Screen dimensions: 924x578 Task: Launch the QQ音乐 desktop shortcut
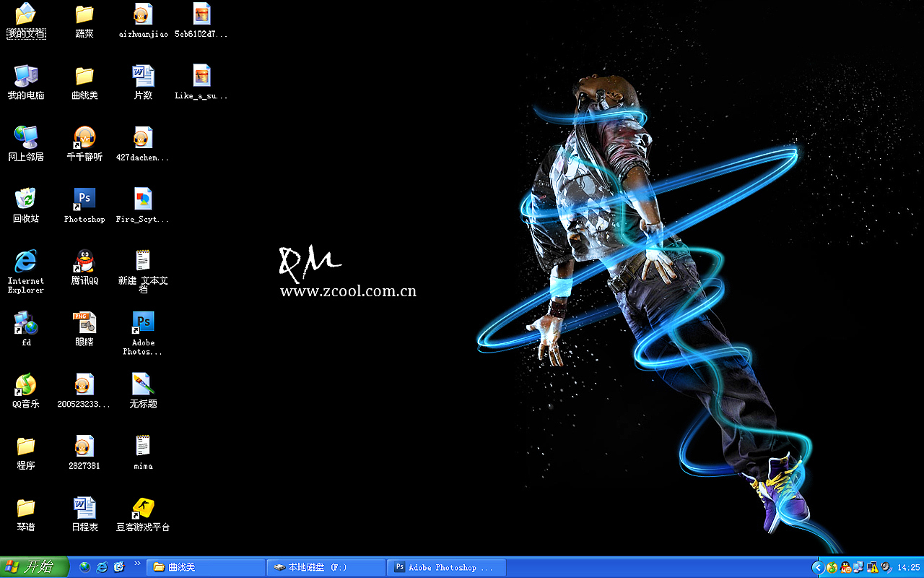pos(26,391)
